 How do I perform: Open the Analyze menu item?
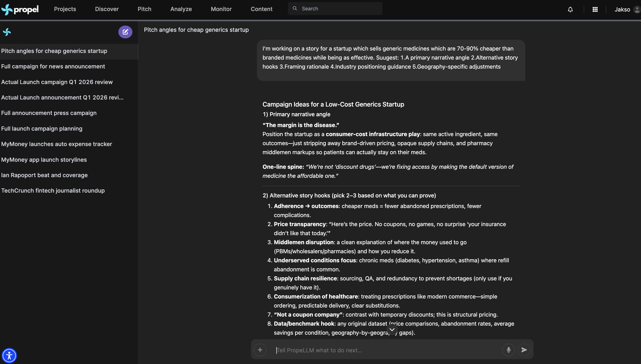[x=181, y=9]
